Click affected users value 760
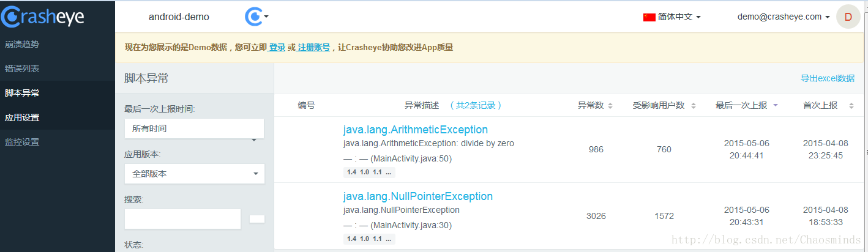 [x=664, y=149]
